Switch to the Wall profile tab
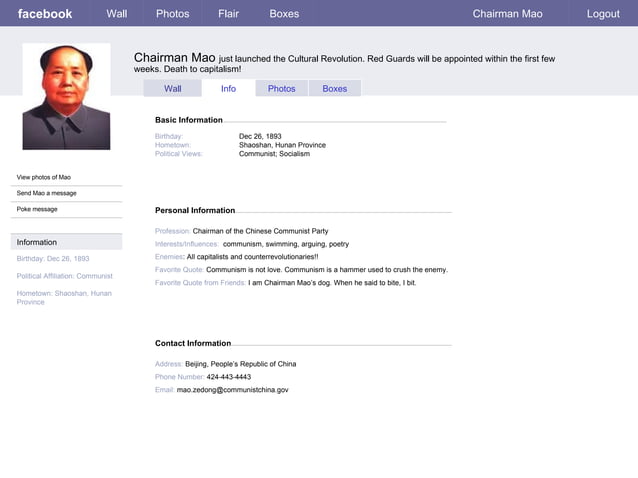 click(x=173, y=88)
